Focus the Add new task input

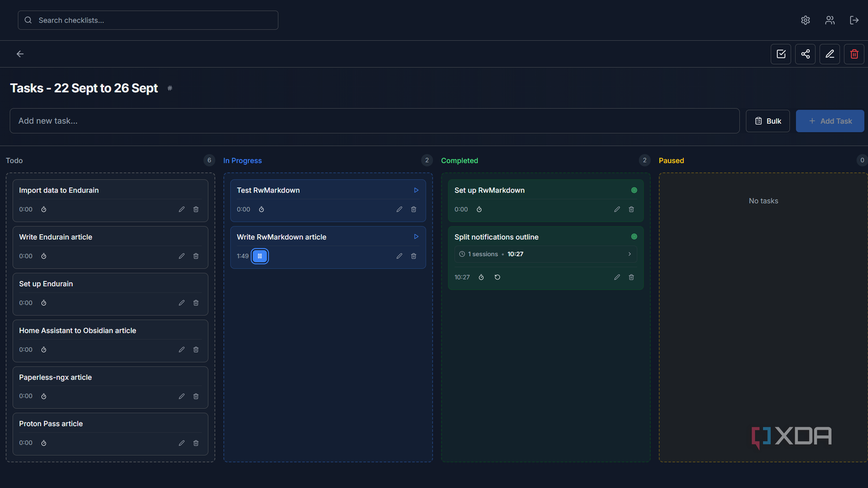point(374,121)
